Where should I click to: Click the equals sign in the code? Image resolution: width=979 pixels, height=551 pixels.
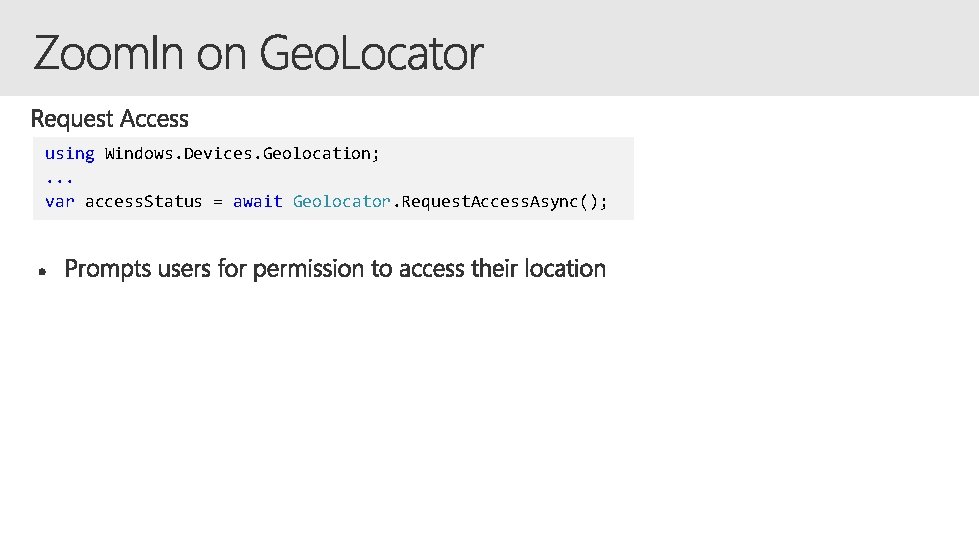pyautogui.click(x=217, y=201)
